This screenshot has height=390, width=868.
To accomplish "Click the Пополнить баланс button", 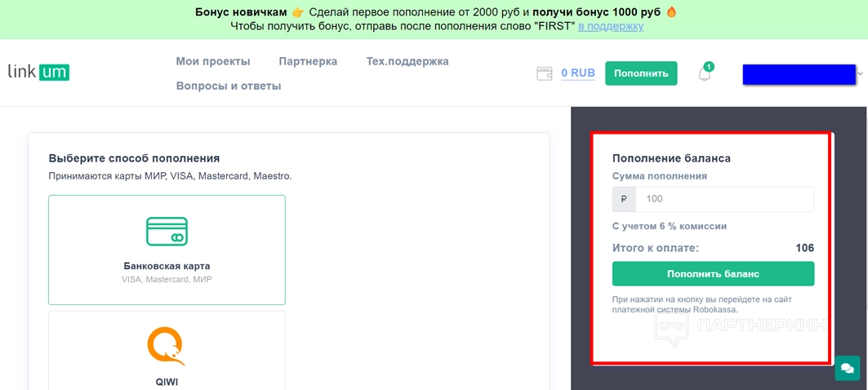I will pyautogui.click(x=713, y=274).
